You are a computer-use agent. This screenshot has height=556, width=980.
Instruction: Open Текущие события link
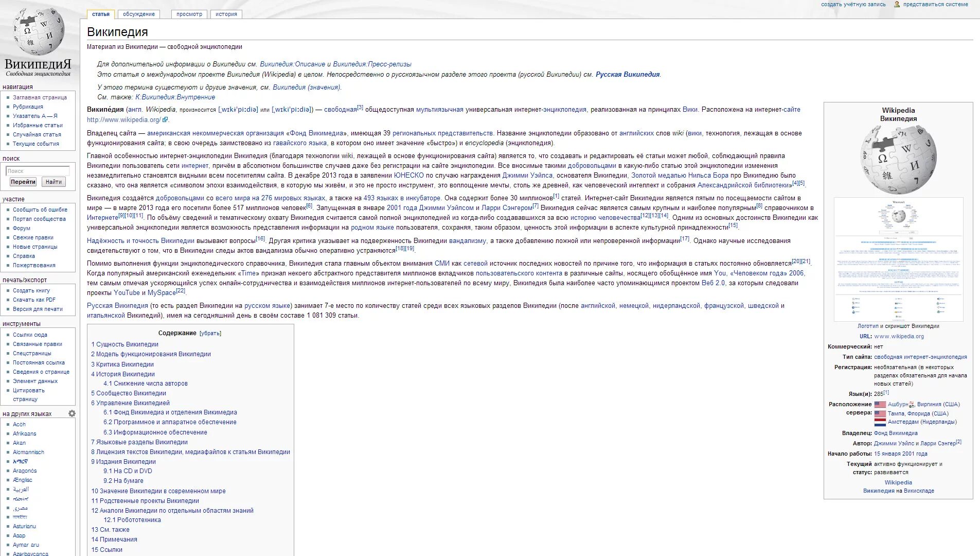tap(36, 144)
